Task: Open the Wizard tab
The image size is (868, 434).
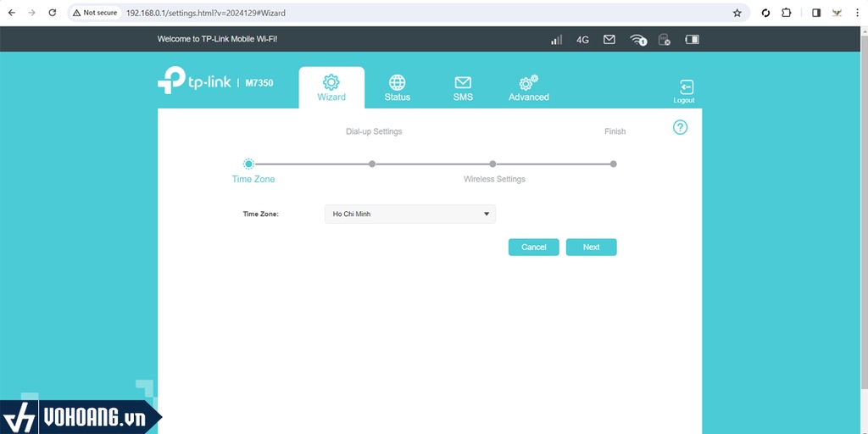Action: pyautogui.click(x=331, y=87)
